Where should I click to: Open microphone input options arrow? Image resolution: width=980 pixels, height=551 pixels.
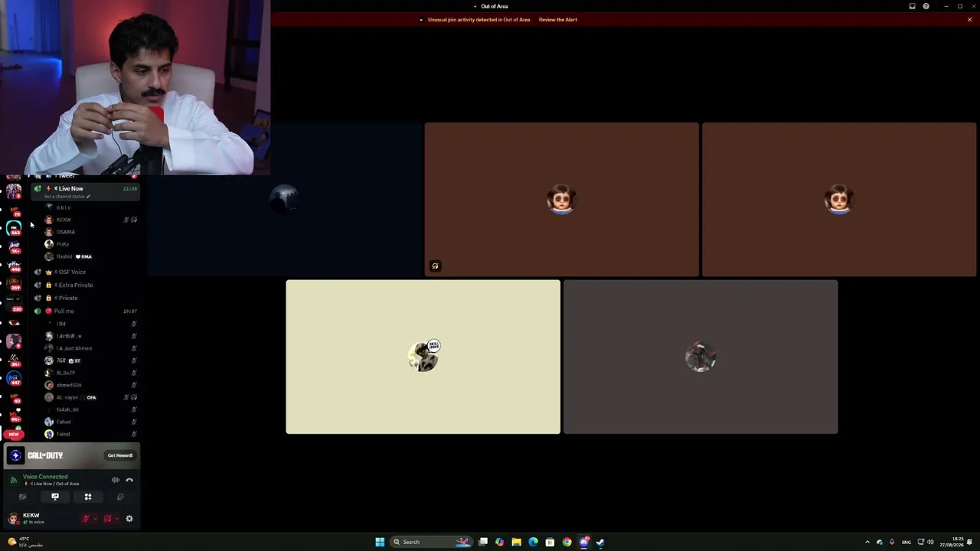95,519
